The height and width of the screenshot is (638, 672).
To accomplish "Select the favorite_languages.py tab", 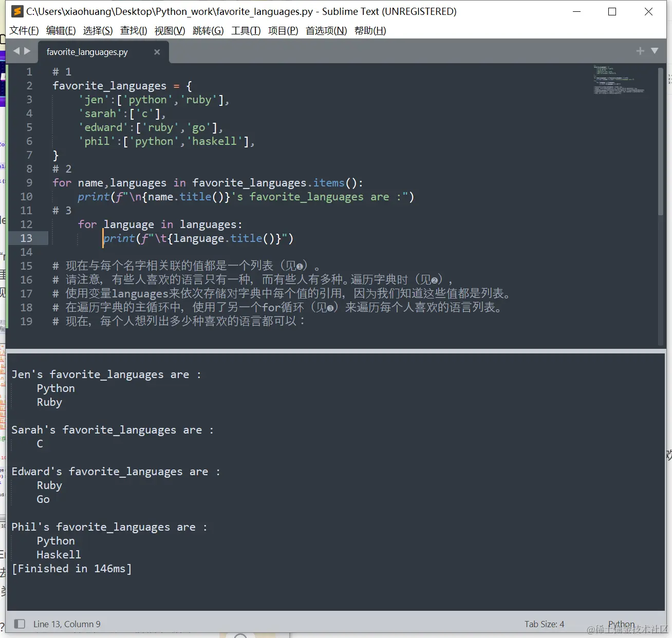I will (87, 52).
